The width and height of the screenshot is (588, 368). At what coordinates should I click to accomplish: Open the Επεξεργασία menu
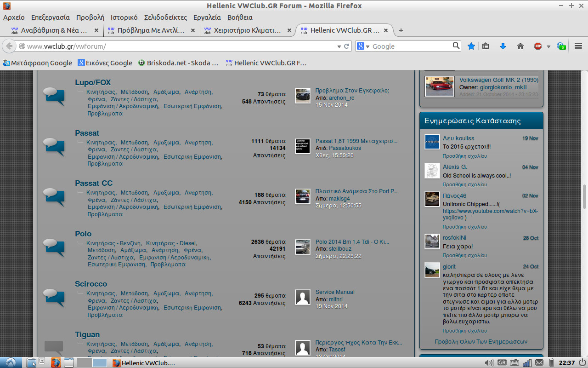tap(51, 17)
